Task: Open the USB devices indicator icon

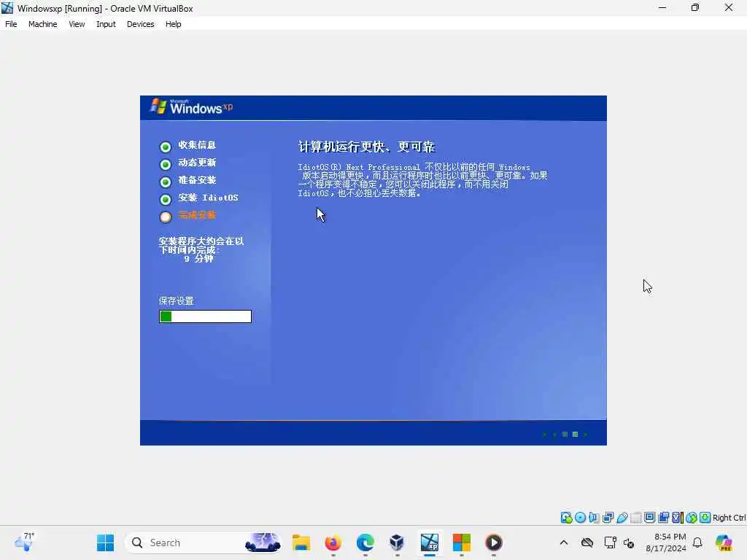Action: click(x=622, y=518)
